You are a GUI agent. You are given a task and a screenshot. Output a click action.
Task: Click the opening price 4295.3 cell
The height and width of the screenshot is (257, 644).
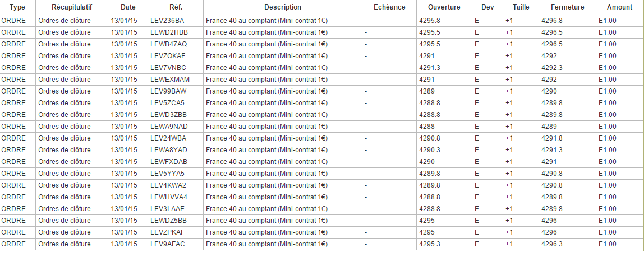coord(429,244)
